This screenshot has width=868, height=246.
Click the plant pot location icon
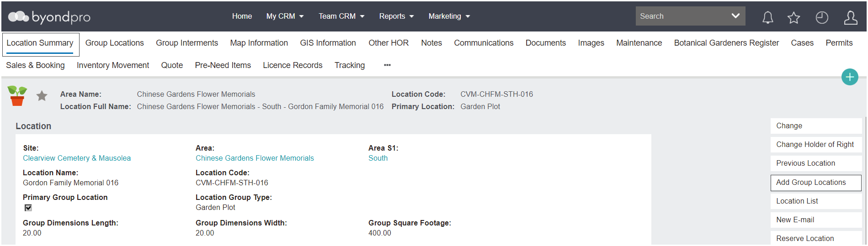[x=17, y=95]
